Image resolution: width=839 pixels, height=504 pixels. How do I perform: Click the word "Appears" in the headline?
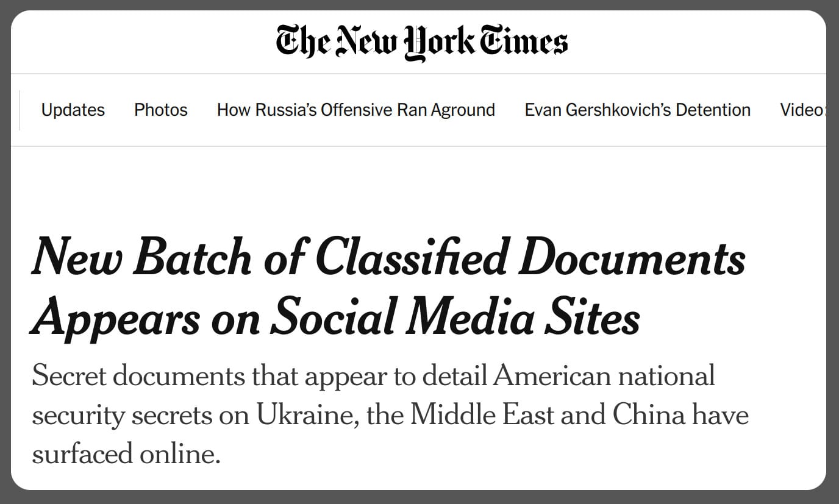click(x=115, y=318)
